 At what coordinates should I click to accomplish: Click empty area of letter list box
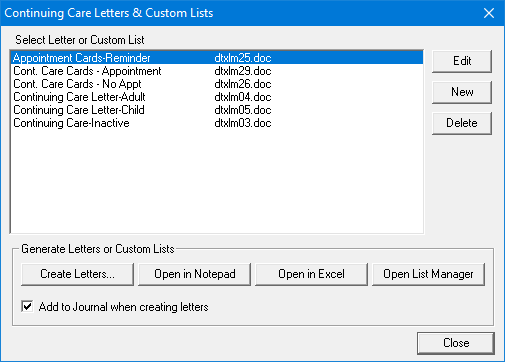pos(217,182)
